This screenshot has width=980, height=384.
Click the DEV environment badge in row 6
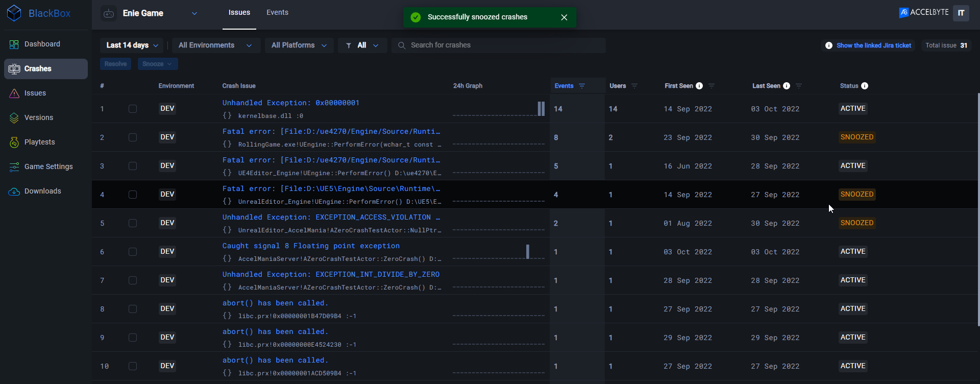click(167, 252)
